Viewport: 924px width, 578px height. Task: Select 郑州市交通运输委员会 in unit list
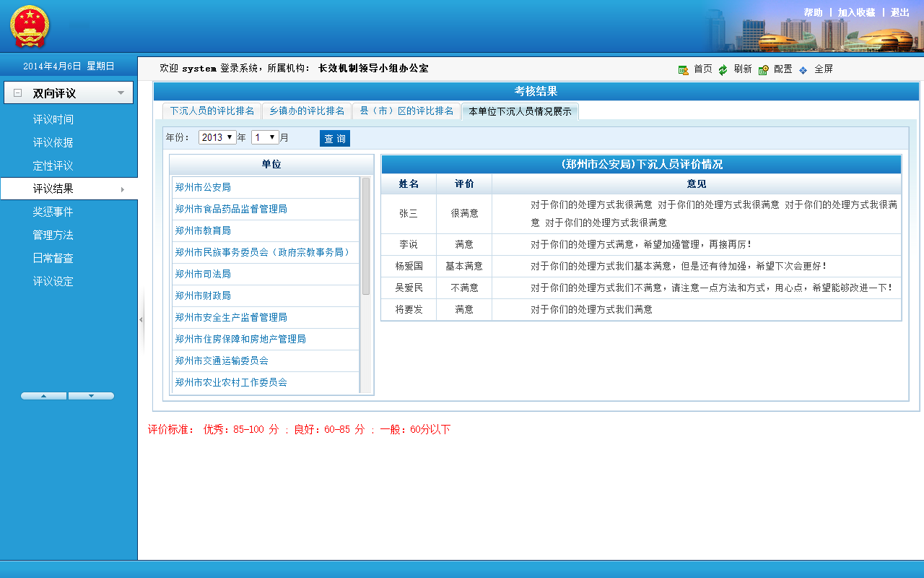click(266, 361)
